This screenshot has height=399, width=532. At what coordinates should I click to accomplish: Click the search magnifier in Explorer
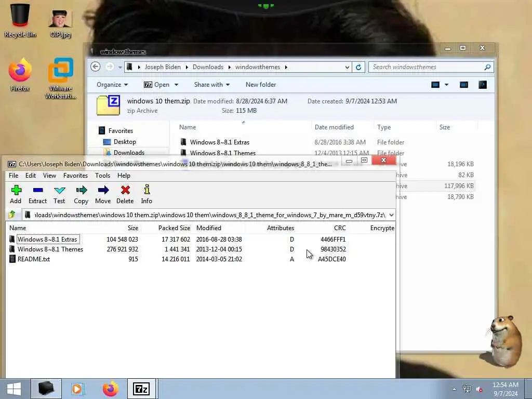tap(487, 67)
